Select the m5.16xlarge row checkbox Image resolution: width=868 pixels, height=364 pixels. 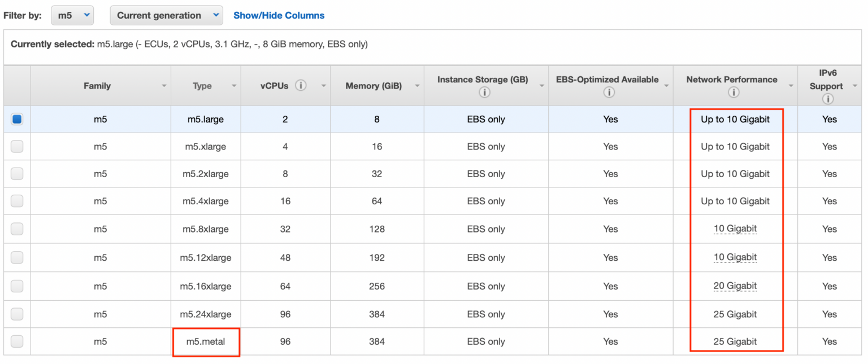tap(17, 286)
